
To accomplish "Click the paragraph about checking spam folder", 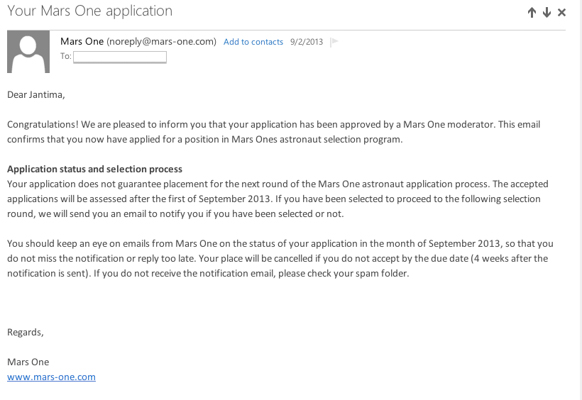I will [280, 259].
